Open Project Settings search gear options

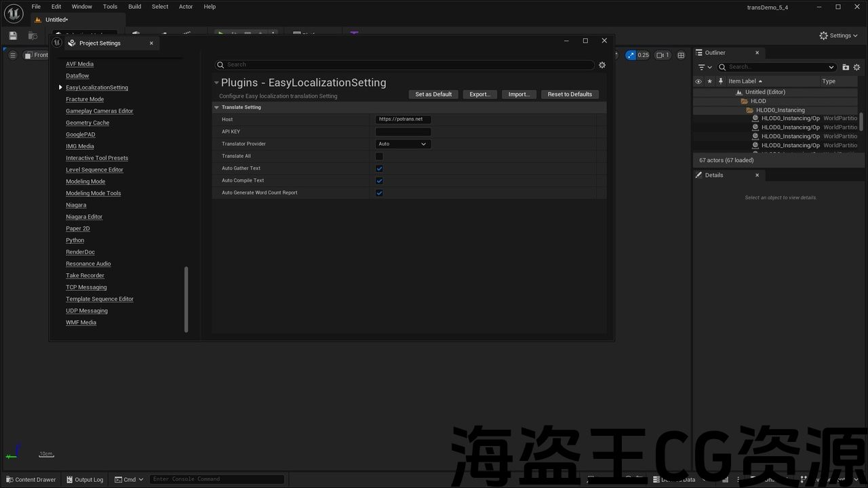pyautogui.click(x=601, y=65)
